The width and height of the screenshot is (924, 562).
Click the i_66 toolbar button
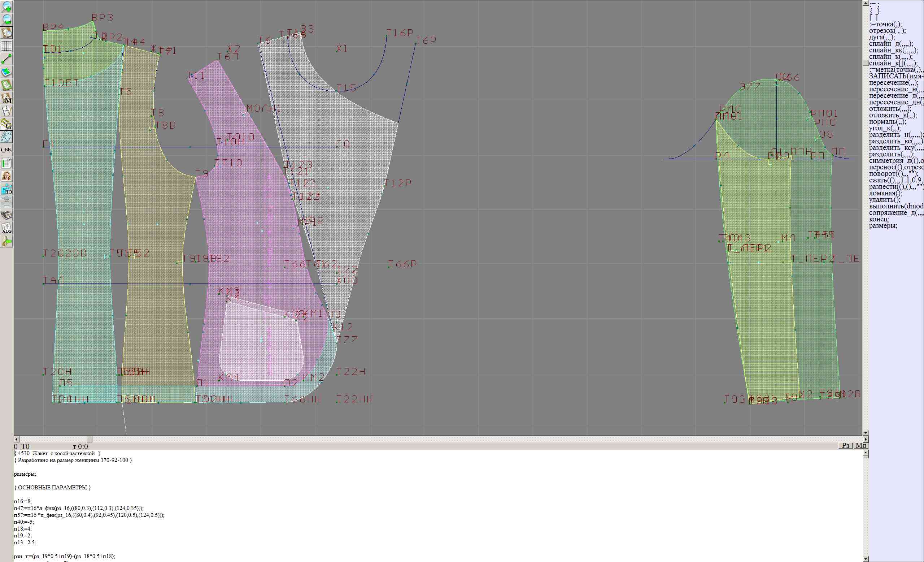[7, 150]
